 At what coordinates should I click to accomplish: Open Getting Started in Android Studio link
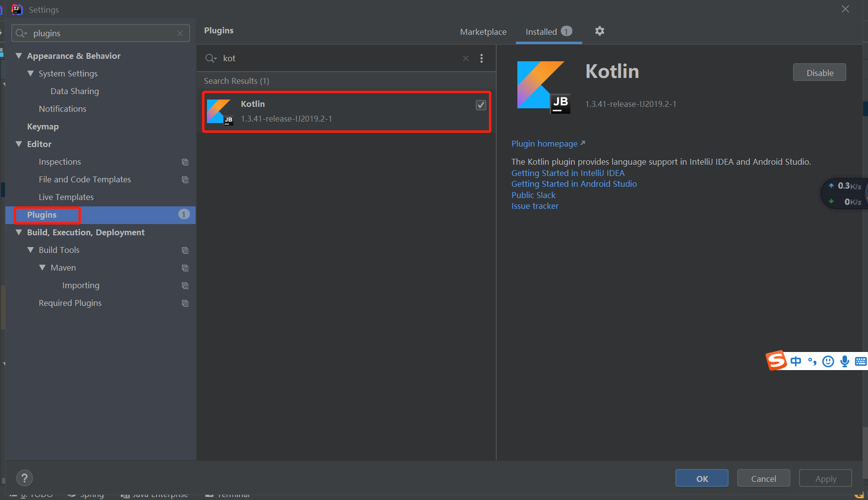click(x=574, y=184)
